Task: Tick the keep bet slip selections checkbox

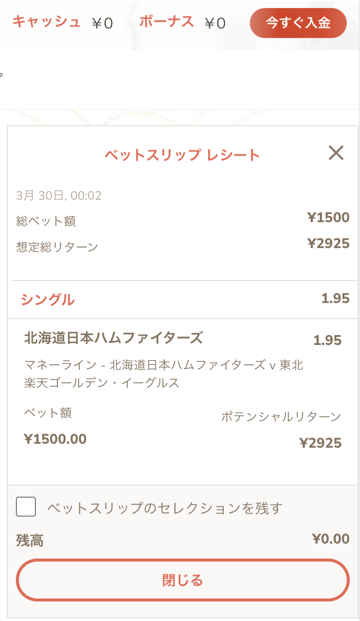Action: (x=26, y=507)
